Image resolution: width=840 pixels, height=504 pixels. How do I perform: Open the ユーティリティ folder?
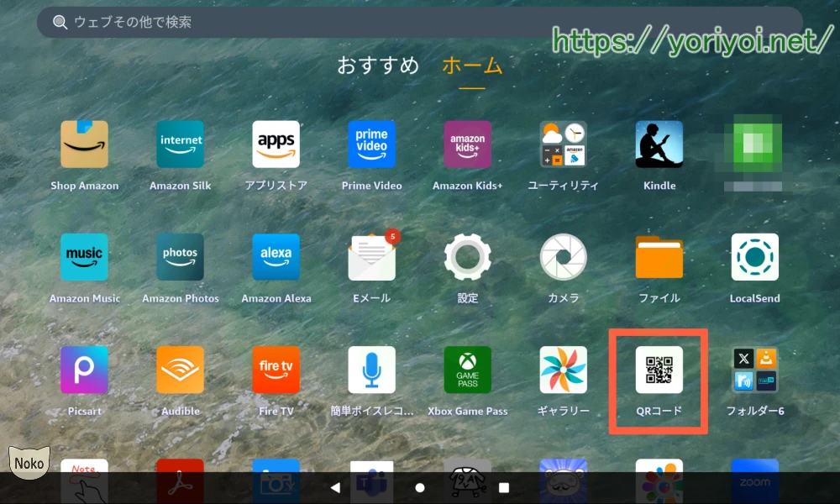pyautogui.click(x=563, y=144)
